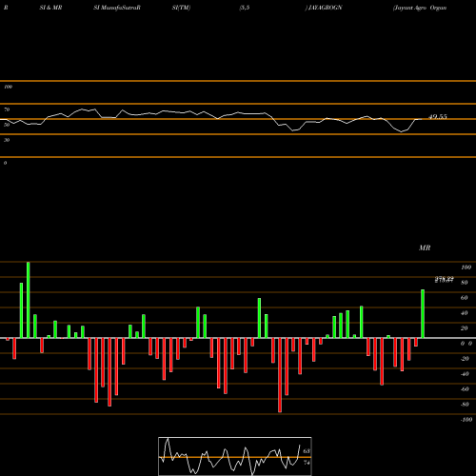Click the MR axis label 80
The height and width of the screenshot is (476, 476).
(465, 283)
